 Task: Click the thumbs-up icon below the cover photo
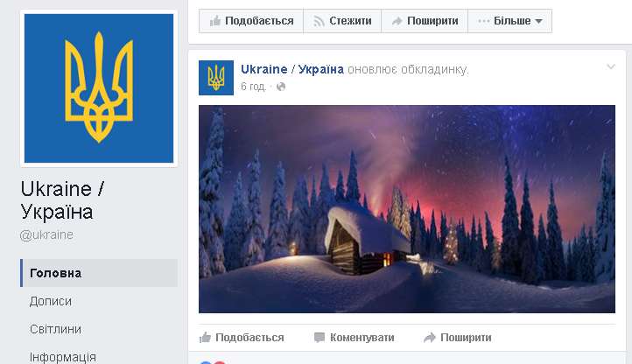pos(205,338)
